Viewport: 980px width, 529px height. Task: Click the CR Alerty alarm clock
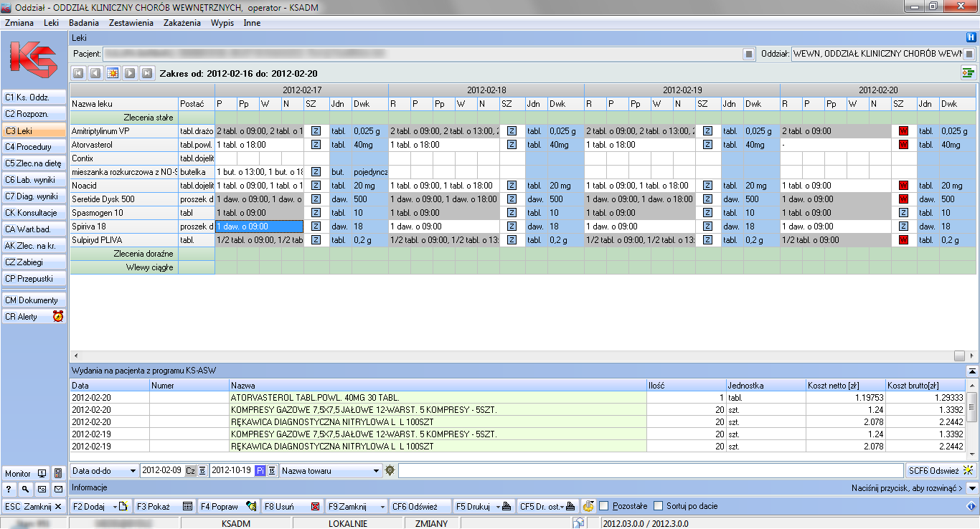tap(58, 316)
